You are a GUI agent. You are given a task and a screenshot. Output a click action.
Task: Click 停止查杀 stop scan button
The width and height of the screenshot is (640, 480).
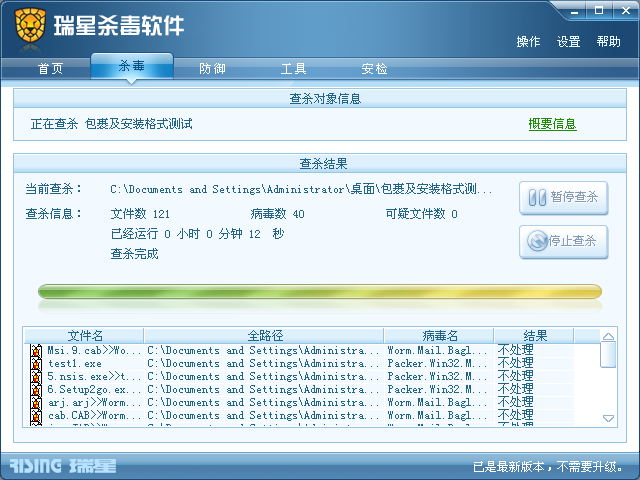coord(564,241)
